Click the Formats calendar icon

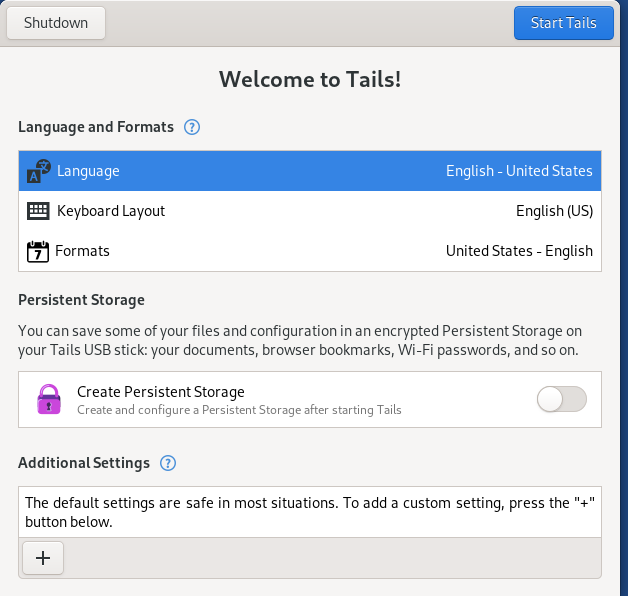38,251
